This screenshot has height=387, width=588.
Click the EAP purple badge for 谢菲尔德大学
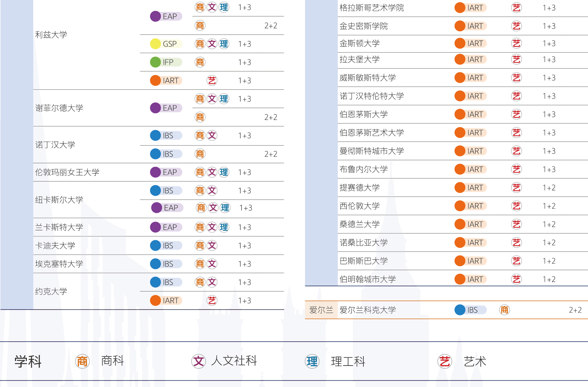166,108
